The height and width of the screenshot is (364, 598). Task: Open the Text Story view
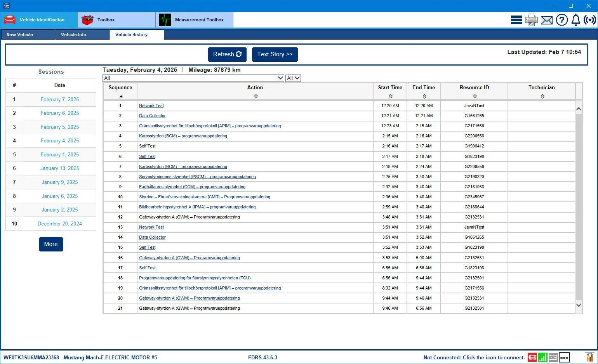(275, 54)
